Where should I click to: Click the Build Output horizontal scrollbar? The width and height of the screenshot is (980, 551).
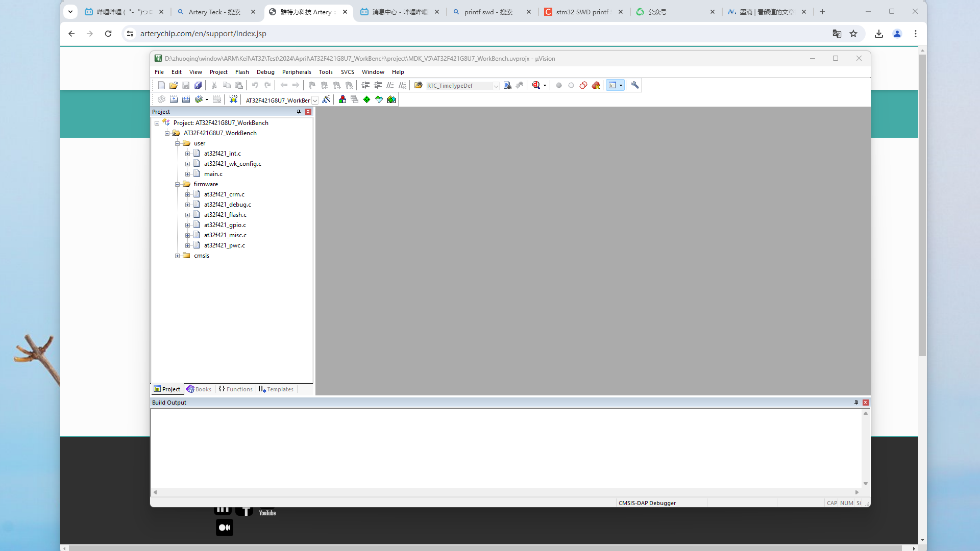pos(505,492)
